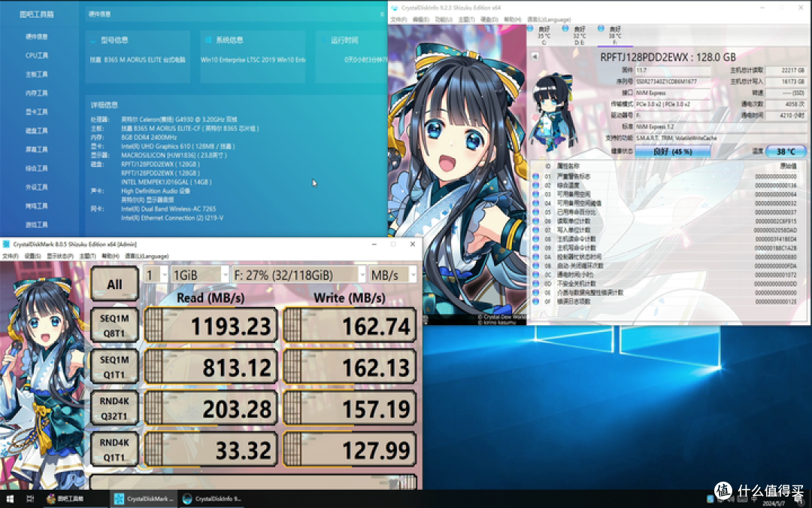Open the Windows Start menu

[x=10, y=498]
